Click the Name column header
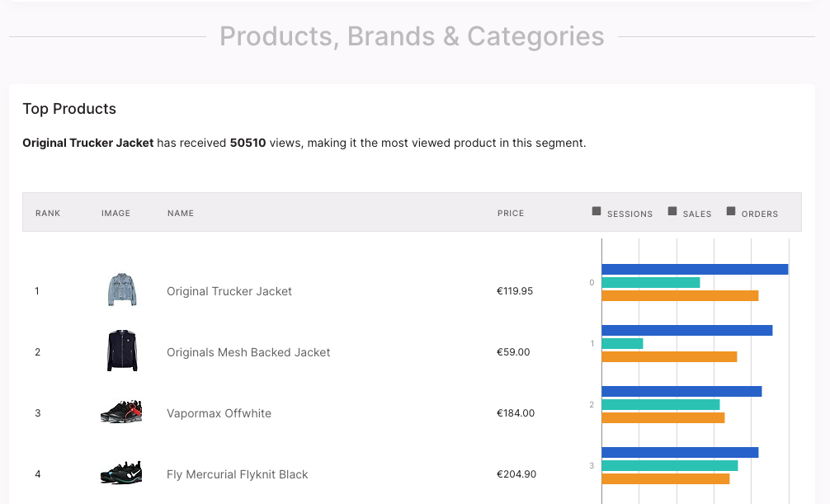The width and height of the screenshot is (830, 504). pyautogui.click(x=181, y=213)
